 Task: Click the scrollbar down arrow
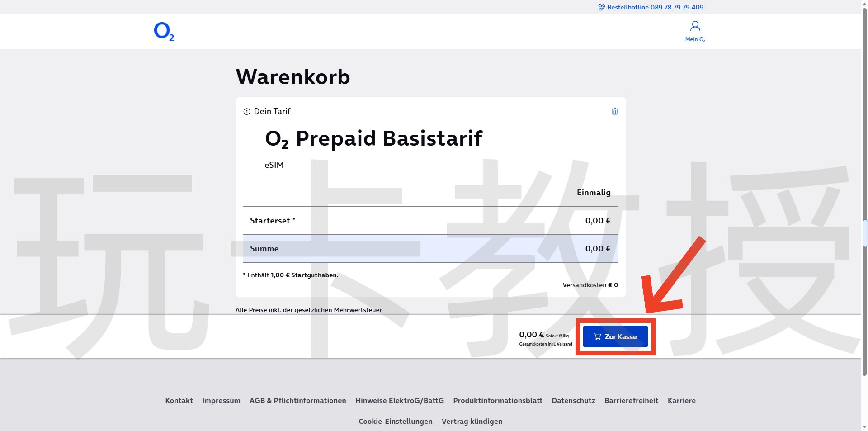click(865, 427)
